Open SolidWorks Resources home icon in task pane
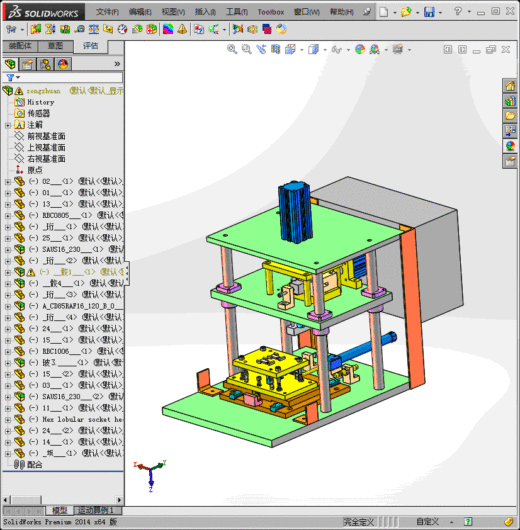This screenshot has width=520, height=530. tap(510, 86)
